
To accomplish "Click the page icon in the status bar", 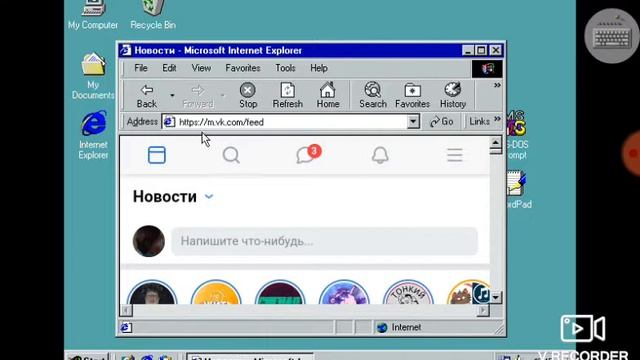I will tap(126, 327).
